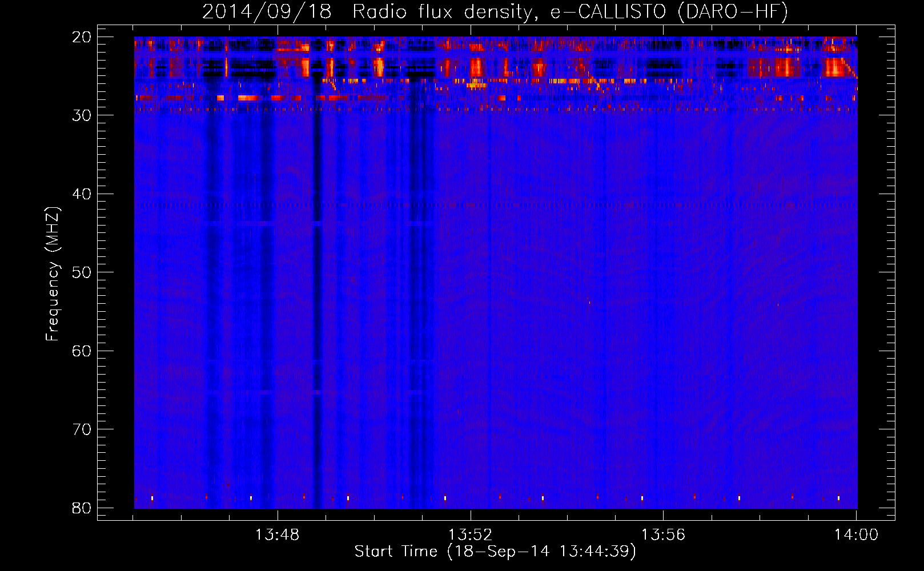This screenshot has height=571, width=924.
Task: Click the 40 MHz frequency tick label
Action: [x=82, y=194]
